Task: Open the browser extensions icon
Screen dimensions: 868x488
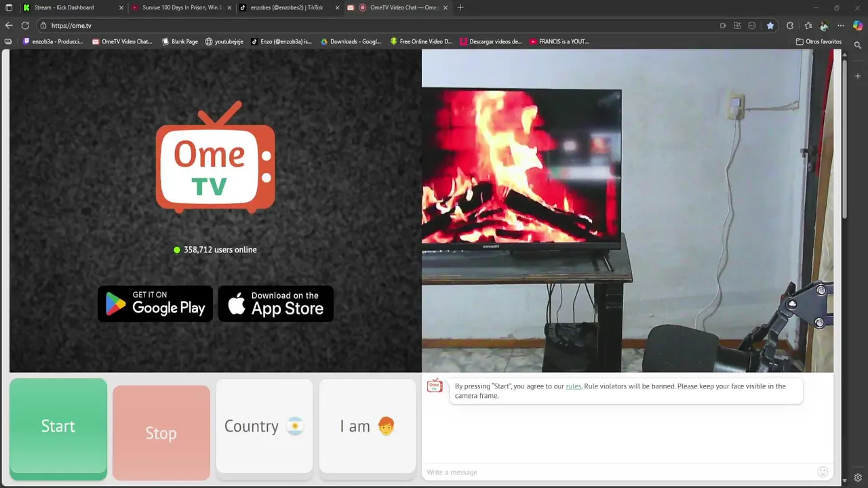Action: 790,25
